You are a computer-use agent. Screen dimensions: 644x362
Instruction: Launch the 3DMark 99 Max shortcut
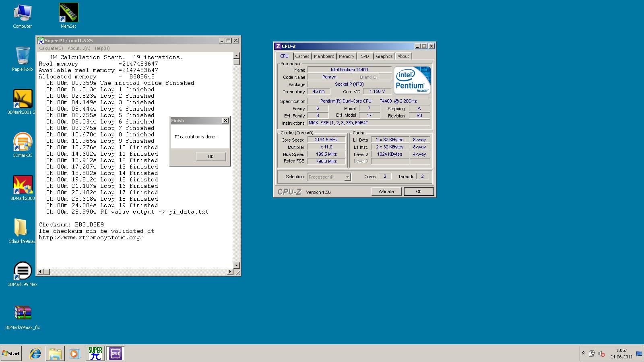(23, 274)
